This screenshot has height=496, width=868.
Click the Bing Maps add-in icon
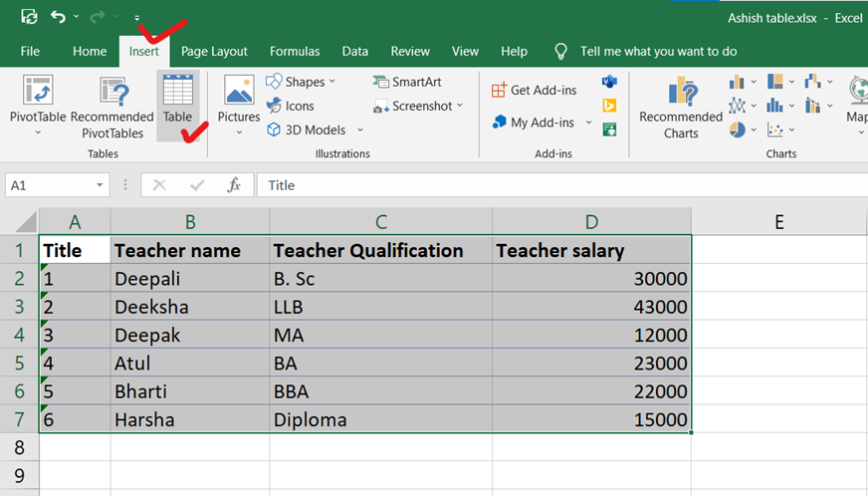609,106
